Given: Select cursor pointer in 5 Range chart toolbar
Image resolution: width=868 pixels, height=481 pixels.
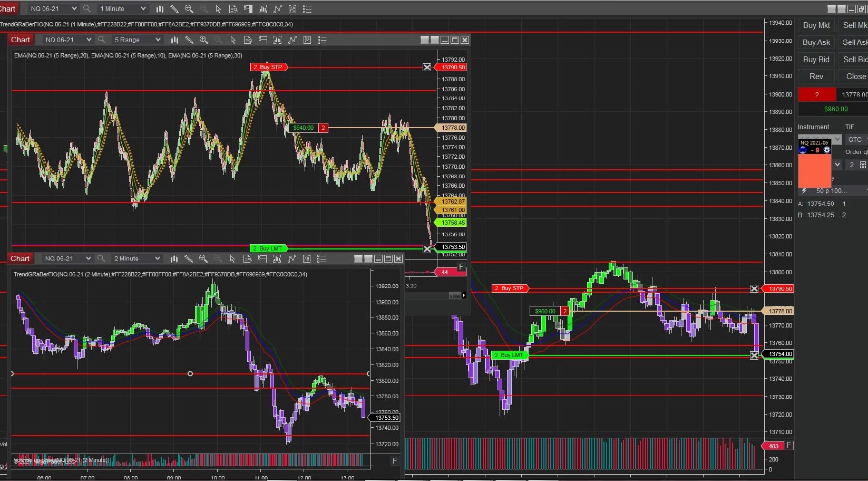Looking at the screenshot, I should pyautogui.click(x=233, y=40).
